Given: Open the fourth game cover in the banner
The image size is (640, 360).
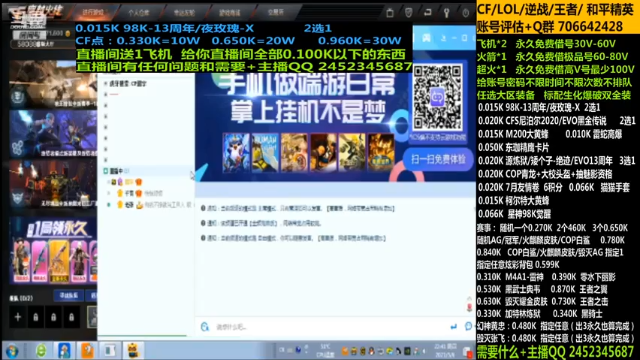Looking at the screenshot, I should tap(323, 152).
